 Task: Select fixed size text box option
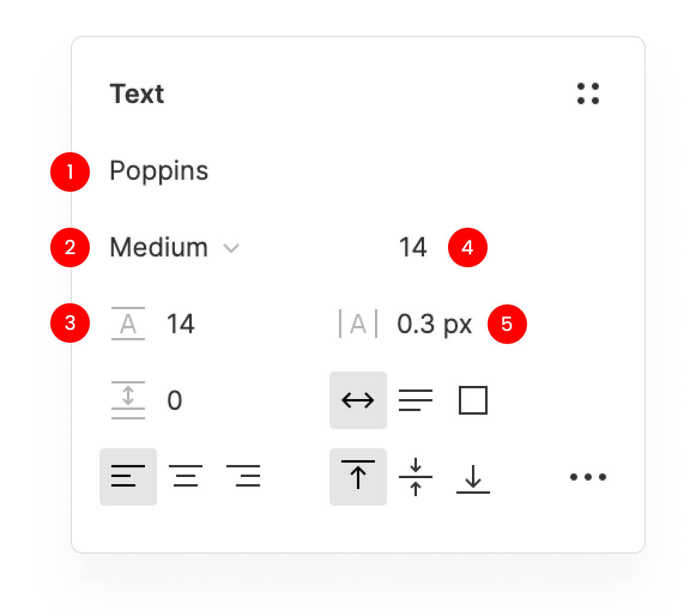pos(473,400)
